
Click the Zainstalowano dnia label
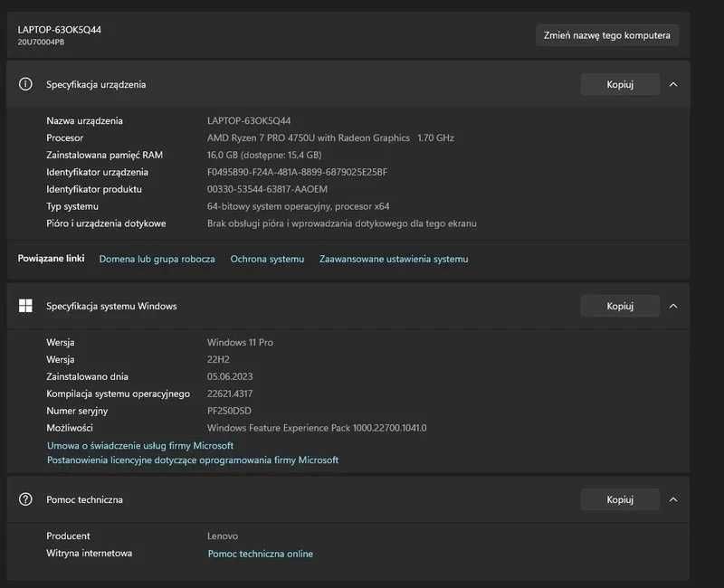pos(87,376)
